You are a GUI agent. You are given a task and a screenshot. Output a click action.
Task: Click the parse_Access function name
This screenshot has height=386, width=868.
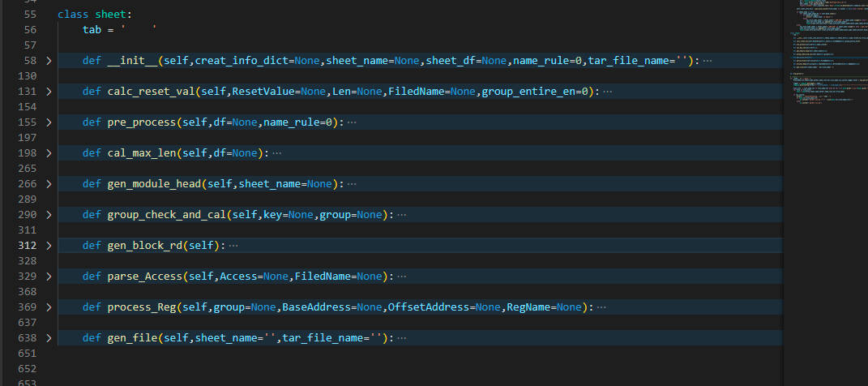pyautogui.click(x=145, y=277)
